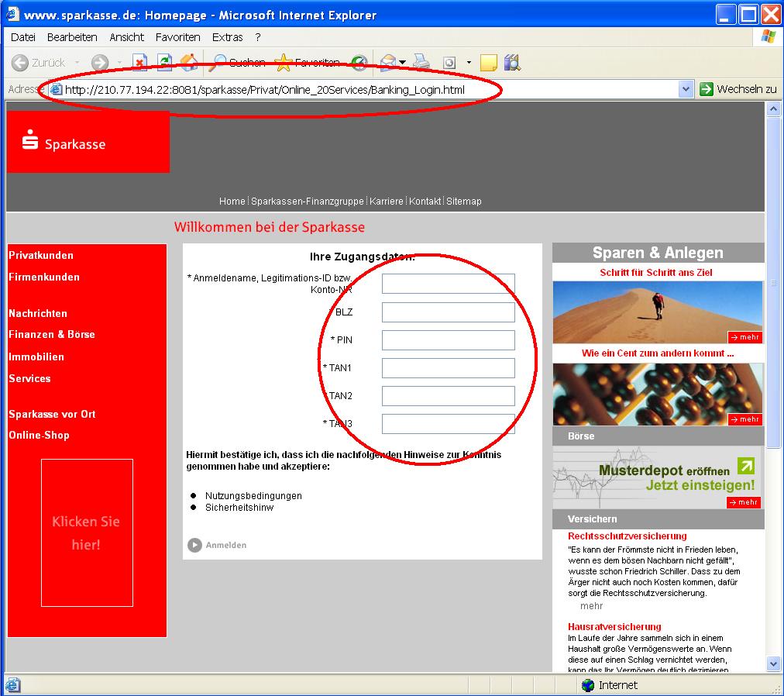The height and width of the screenshot is (696, 784).
Task: Click into the Anmeldename / Konto-NR field
Action: click(449, 284)
